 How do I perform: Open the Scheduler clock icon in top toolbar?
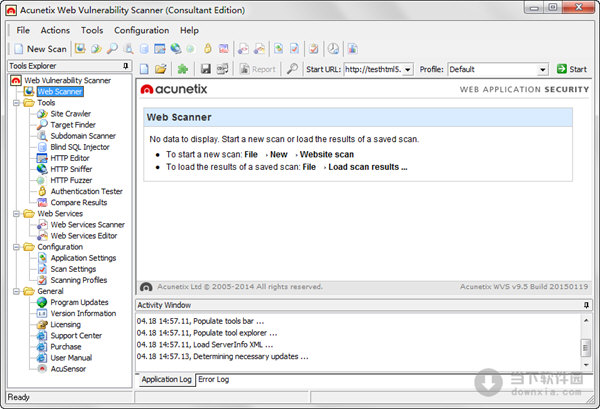tap(333, 49)
